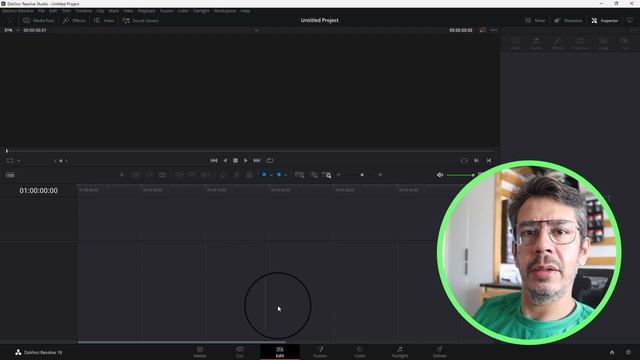
Task: Click the blue Marker icon
Action: coord(279,175)
